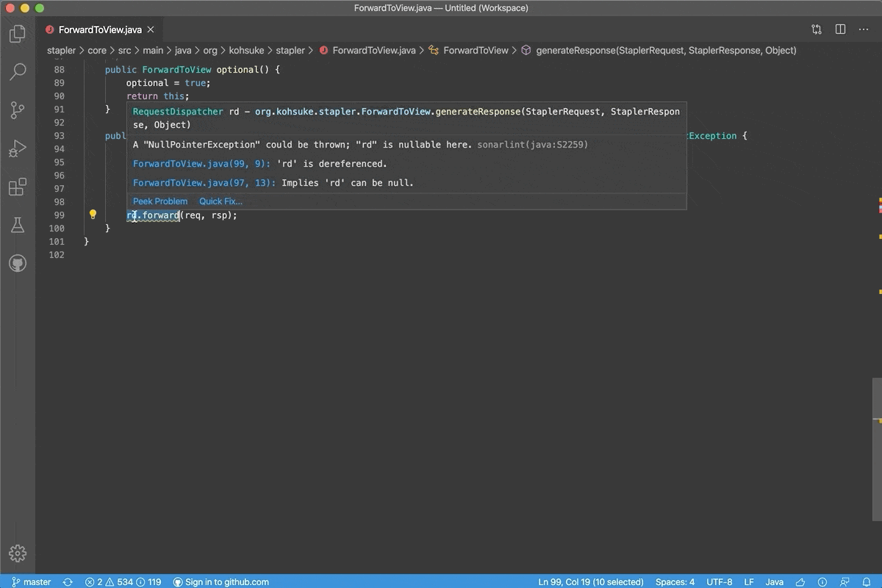
Task: Click the errors and warnings count in status bar
Action: click(123, 582)
